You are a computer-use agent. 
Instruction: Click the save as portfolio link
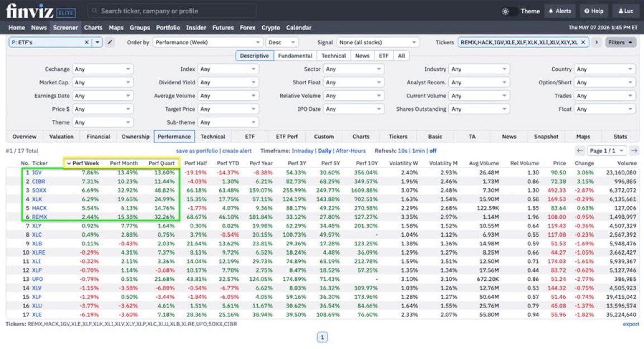click(x=197, y=151)
